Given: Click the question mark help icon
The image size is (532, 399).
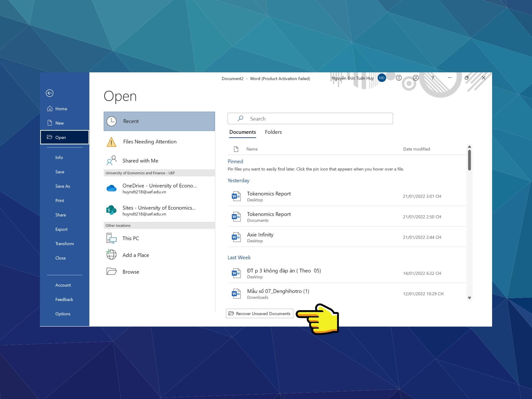Looking at the screenshot, I should point(433,78).
